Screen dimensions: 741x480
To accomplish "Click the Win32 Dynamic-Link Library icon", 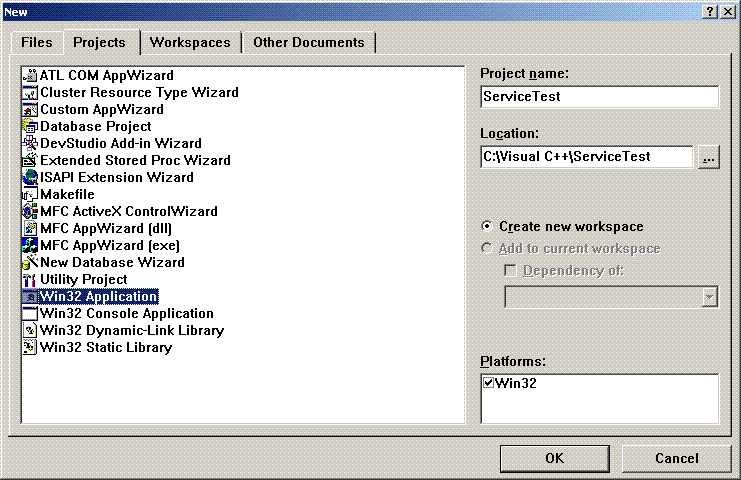I will point(30,331).
